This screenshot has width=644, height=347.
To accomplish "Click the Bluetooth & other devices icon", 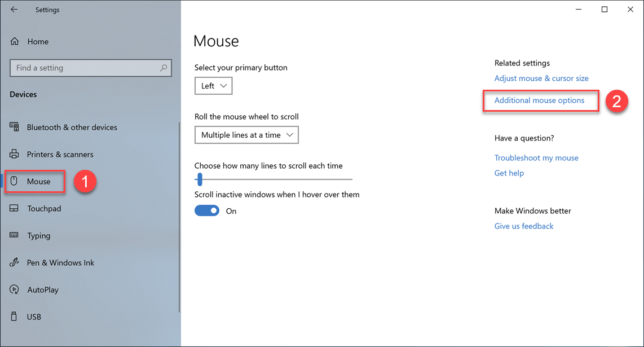I will click(x=14, y=127).
